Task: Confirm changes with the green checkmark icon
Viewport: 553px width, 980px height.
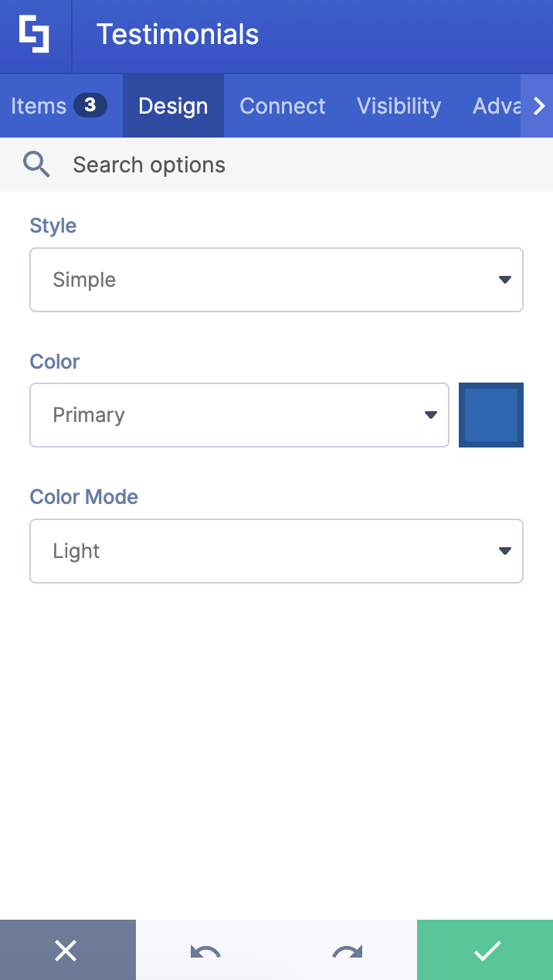Action: tap(485, 950)
